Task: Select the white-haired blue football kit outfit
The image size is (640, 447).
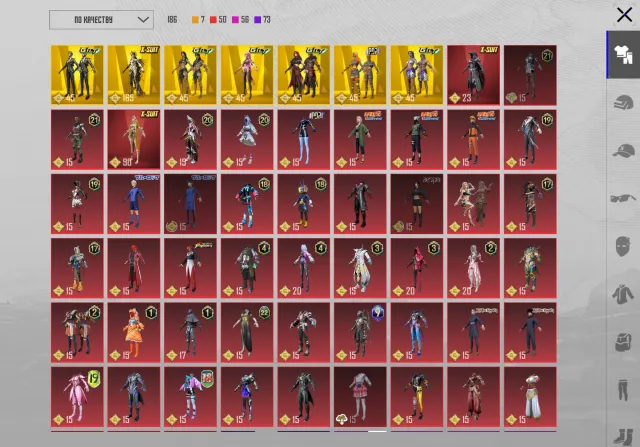Action: click(134, 204)
